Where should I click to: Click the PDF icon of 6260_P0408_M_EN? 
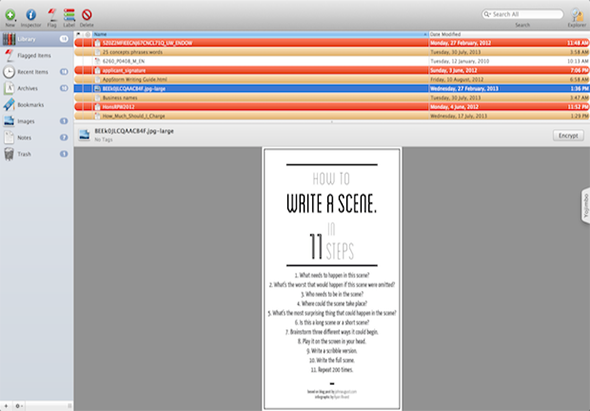click(x=97, y=61)
